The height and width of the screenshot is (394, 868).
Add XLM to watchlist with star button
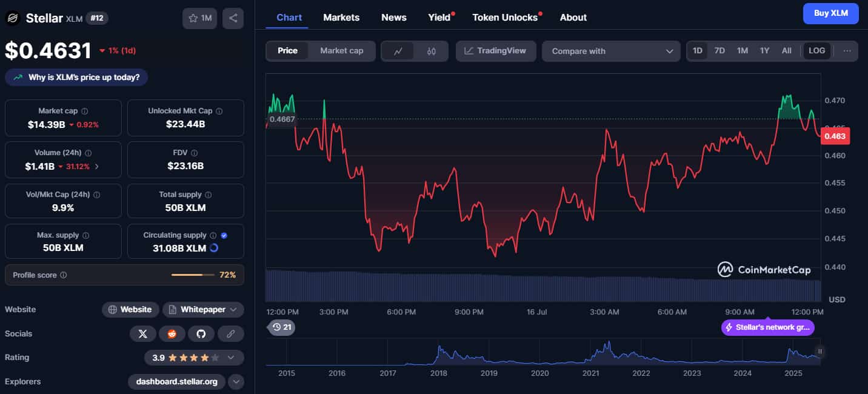point(199,18)
